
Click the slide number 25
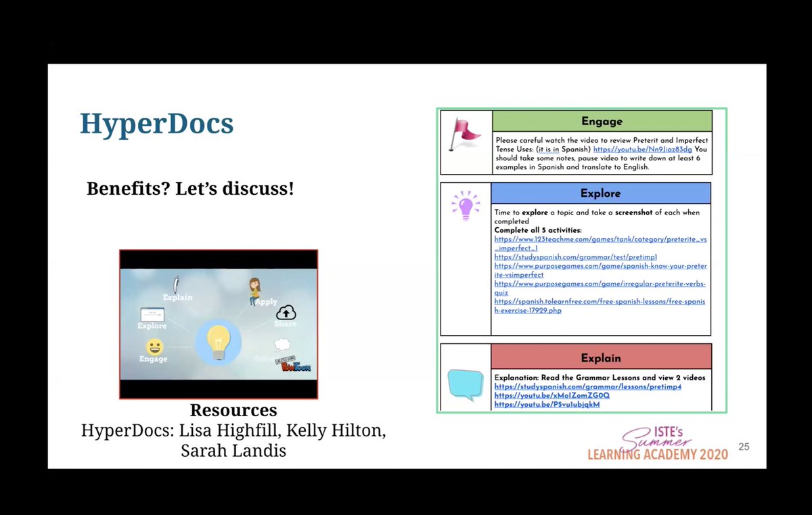(744, 447)
